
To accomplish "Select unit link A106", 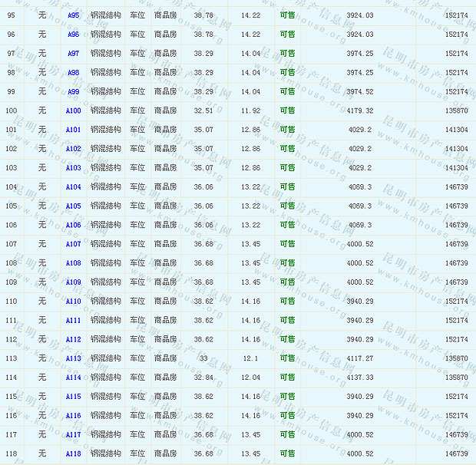I will point(73,226).
